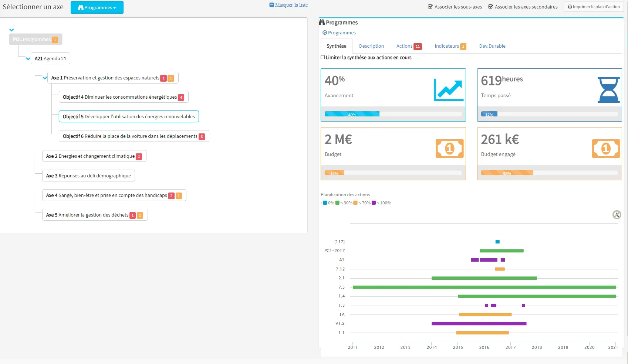Select Axe 3 Réponses au défi démographique
The width and height of the screenshot is (628, 364).
pyautogui.click(x=89, y=176)
